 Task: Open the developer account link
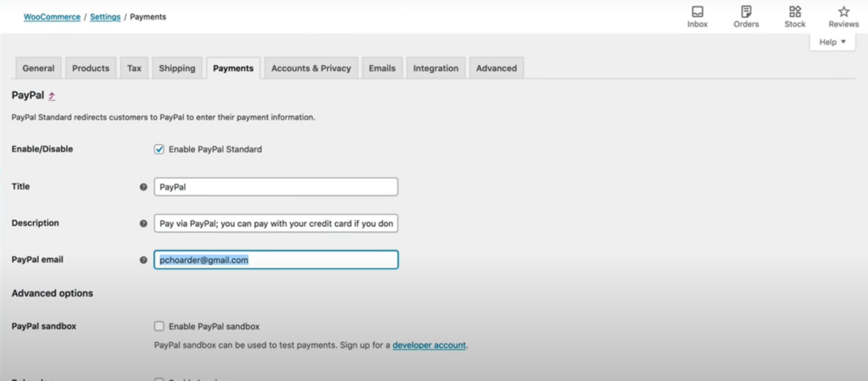(x=430, y=345)
